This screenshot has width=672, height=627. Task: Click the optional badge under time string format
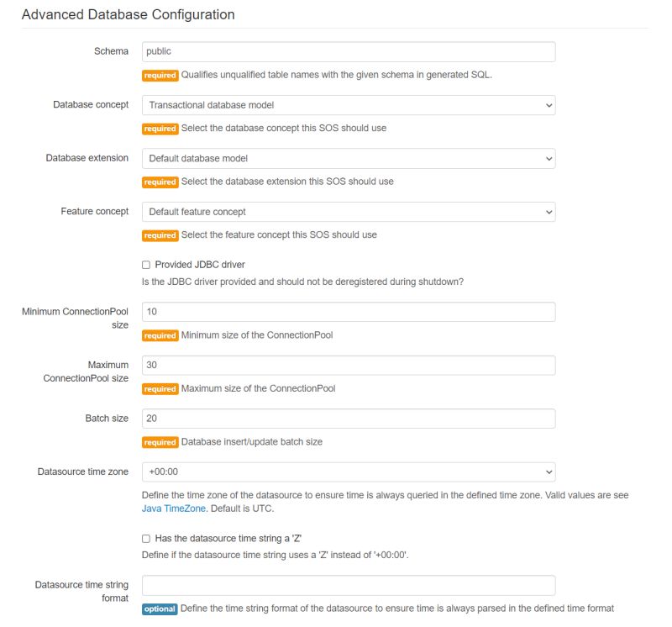[160, 609]
